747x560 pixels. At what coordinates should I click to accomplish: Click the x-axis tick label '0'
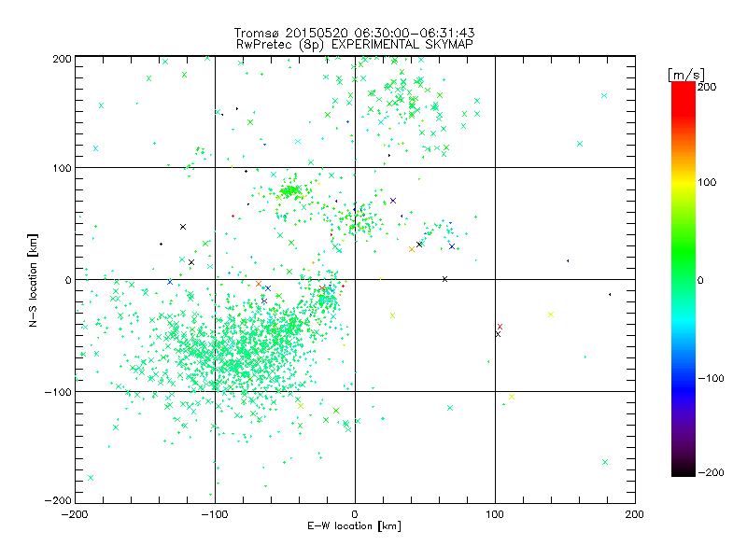(355, 514)
